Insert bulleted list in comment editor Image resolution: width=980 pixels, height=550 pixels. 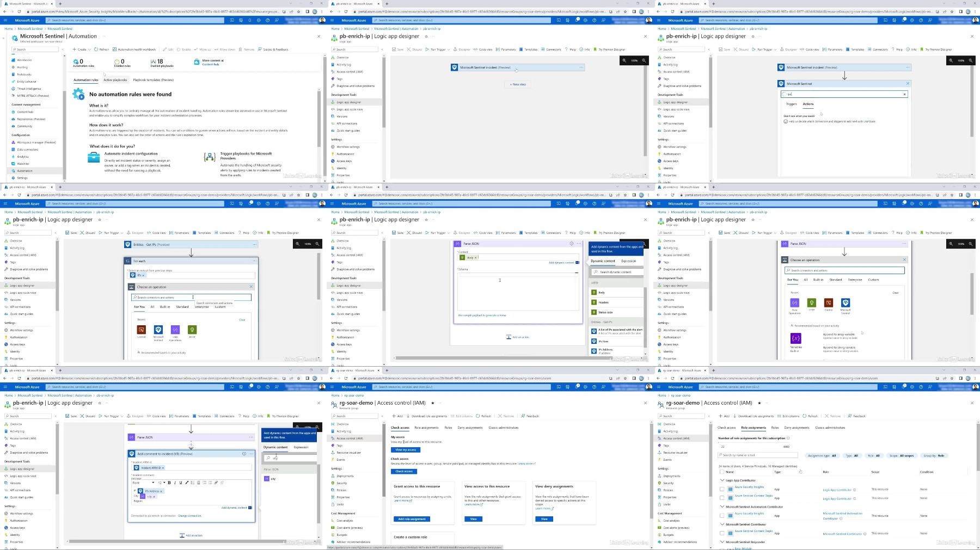point(193,483)
